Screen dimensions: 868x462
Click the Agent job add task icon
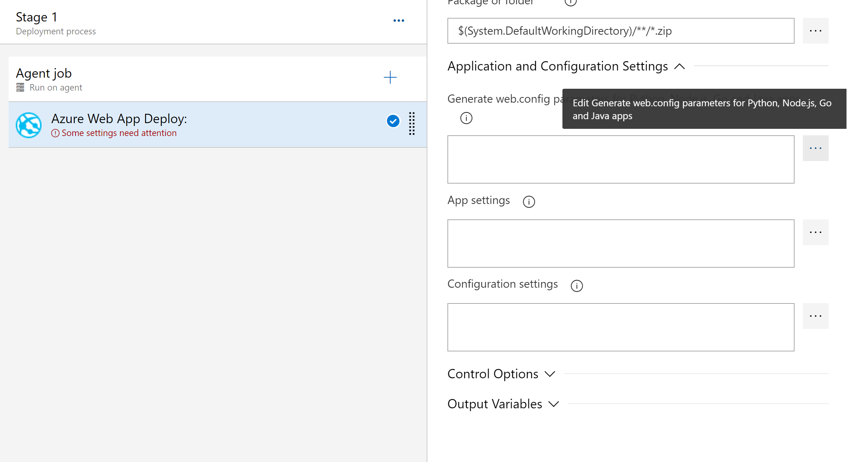click(390, 77)
